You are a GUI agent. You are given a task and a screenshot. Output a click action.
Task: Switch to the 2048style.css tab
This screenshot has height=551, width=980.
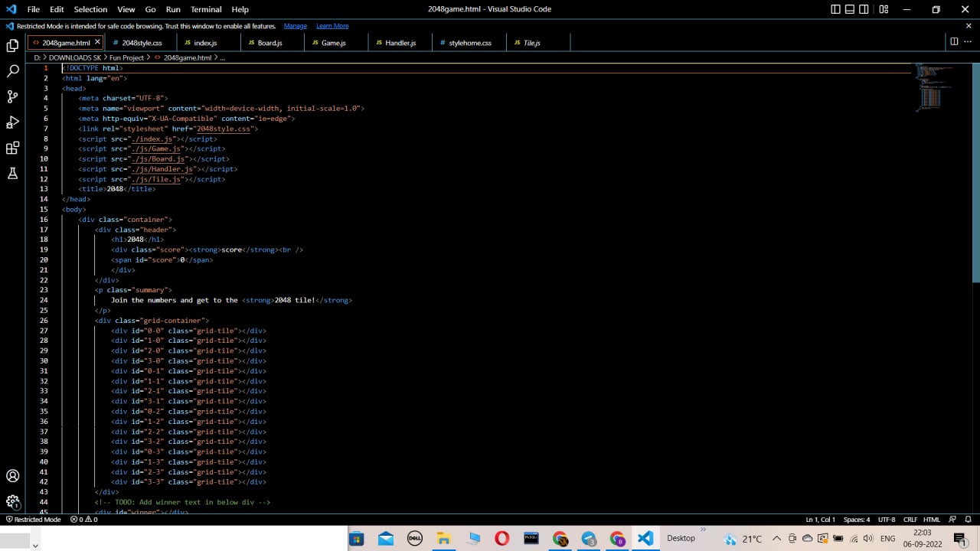tap(141, 43)
